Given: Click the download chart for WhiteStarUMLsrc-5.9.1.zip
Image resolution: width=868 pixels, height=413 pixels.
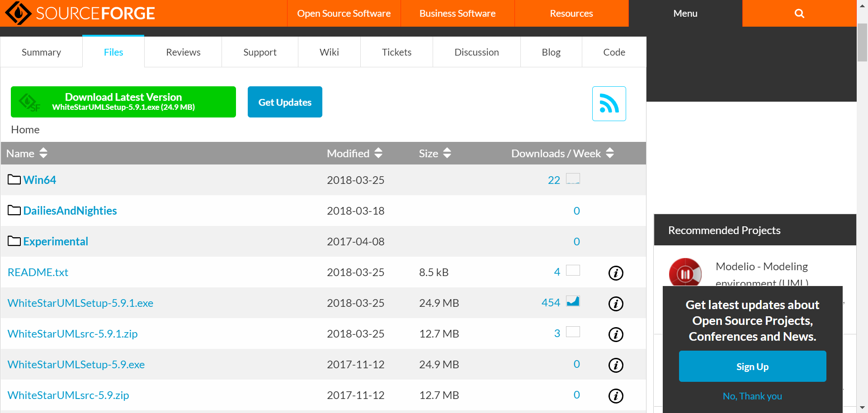Looking at the screenshot, I should coord(573,332).
